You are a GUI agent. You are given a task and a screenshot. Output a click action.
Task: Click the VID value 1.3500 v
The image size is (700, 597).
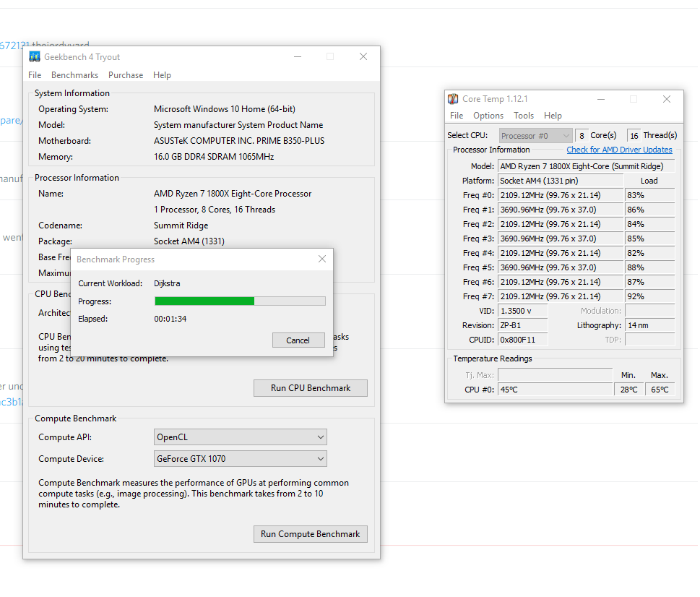point(522,311)
